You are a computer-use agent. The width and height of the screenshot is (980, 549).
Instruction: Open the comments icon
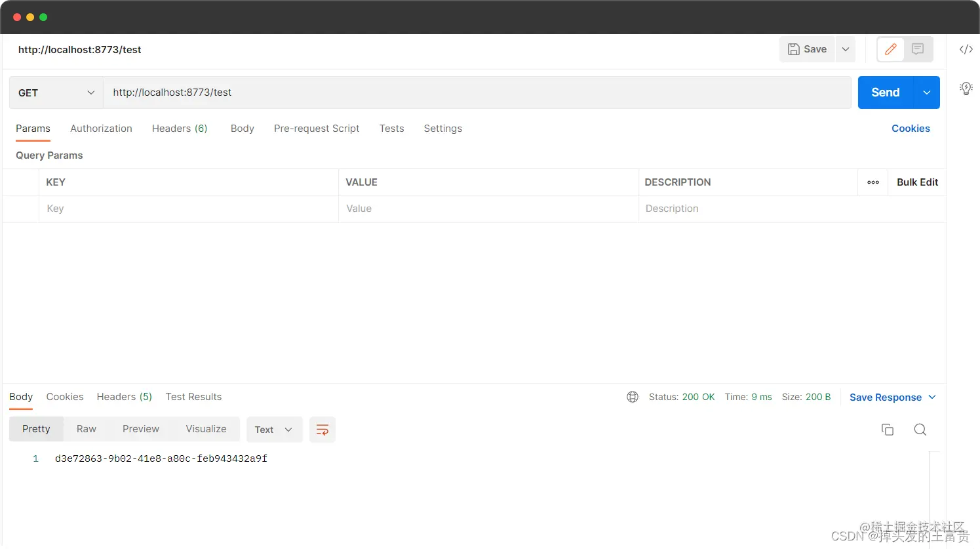tap(918, 49)
